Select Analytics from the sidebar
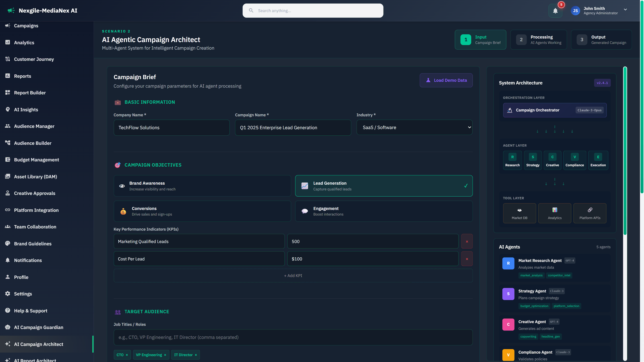Screen dimensions: 644x362 (x=24, y=42)
